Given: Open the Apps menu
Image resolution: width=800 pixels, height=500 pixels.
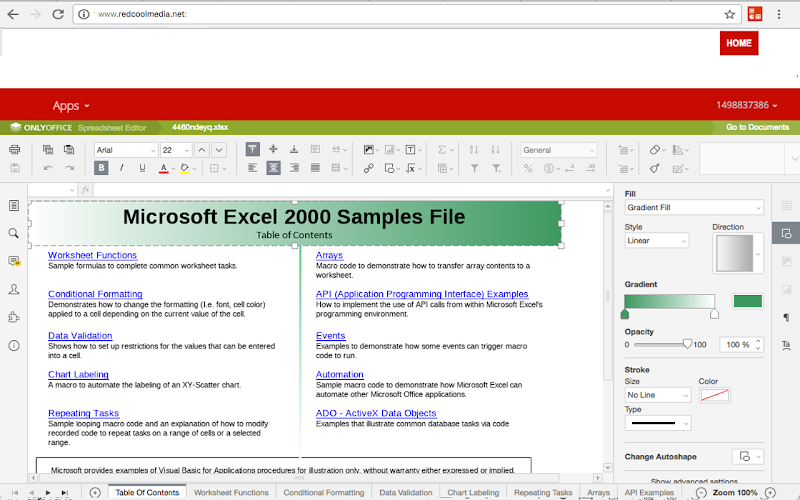Looking at the screenshot, I should pos(71,106).
